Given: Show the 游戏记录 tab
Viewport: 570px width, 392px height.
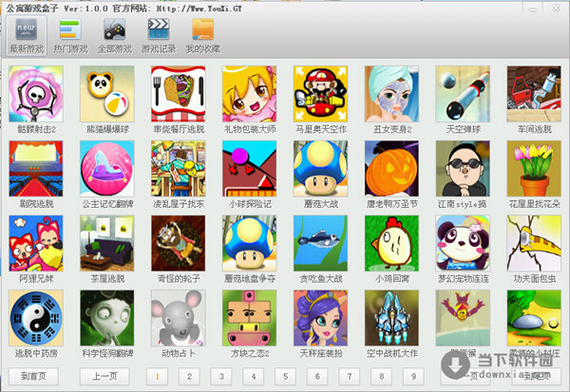Looking at the screenshot, I should tap(159, 36).
